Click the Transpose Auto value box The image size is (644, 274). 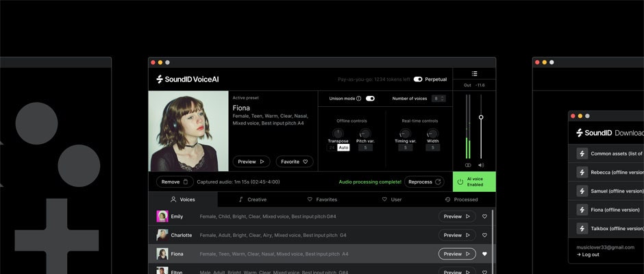[x=343, y=147]
